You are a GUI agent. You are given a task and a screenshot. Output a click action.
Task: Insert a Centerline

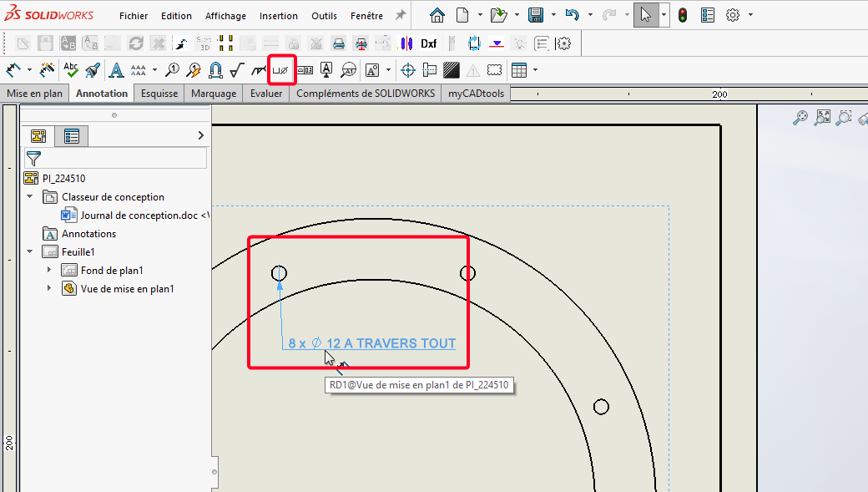click(430, 70)
